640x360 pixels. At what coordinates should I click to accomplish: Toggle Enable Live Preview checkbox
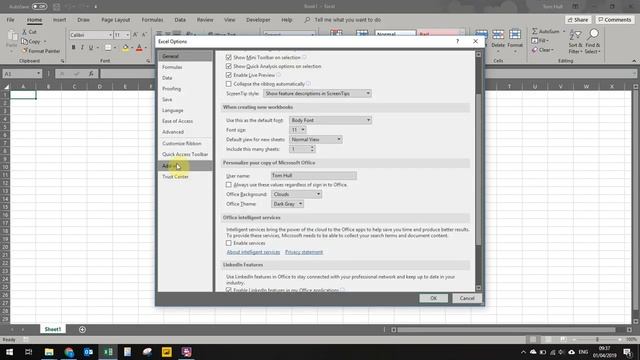229,75
